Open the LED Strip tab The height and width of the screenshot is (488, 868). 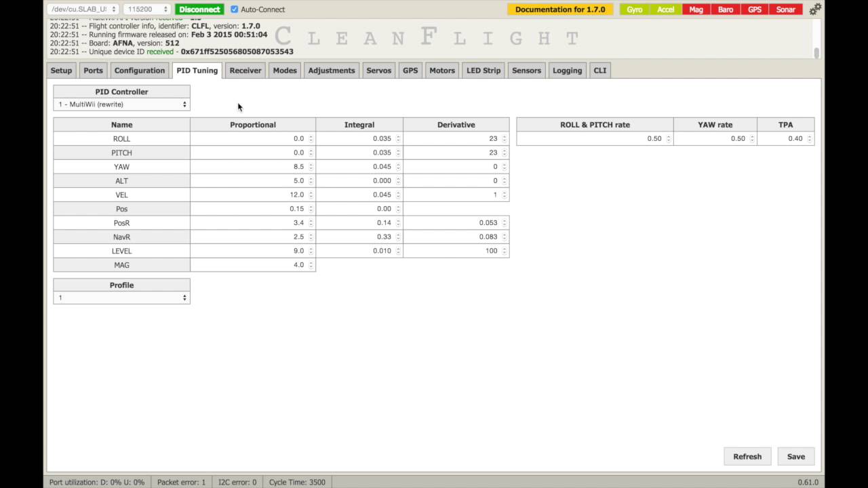[484, 70]
